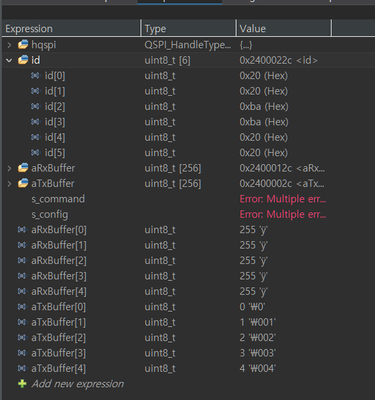Select the s_config expression row
This screenshot has height=400, width=375.
[x=188, y=214]
